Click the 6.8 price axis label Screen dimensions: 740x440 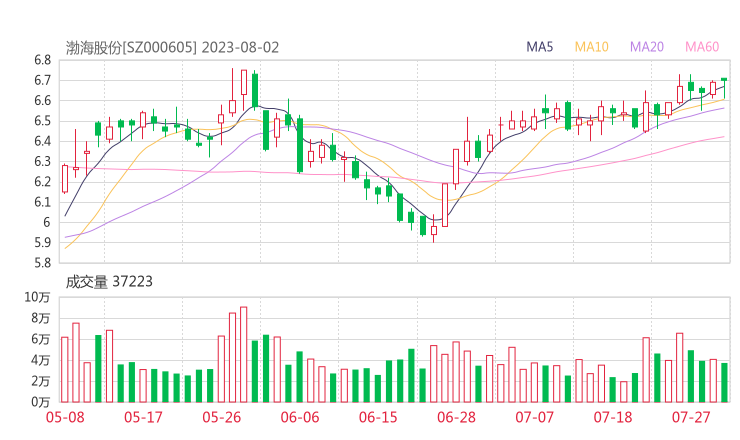click(x=42, y=60)
